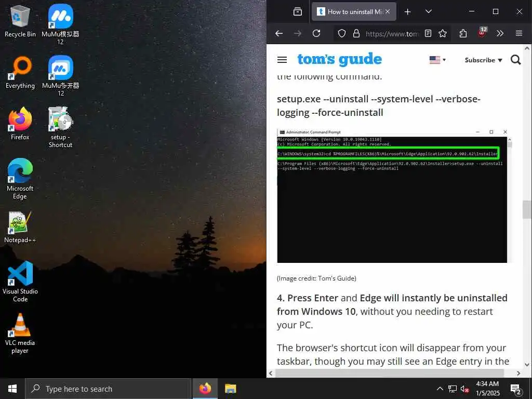532x399 pixels.
Task: Click the Firefox taskbar button
Action: 205,389
